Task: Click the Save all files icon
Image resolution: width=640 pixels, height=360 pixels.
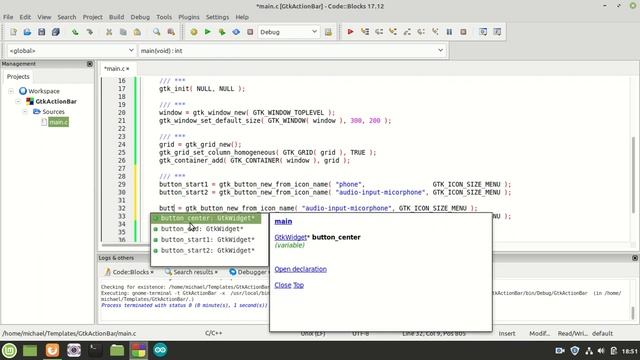Action: [x=56, y=32]
